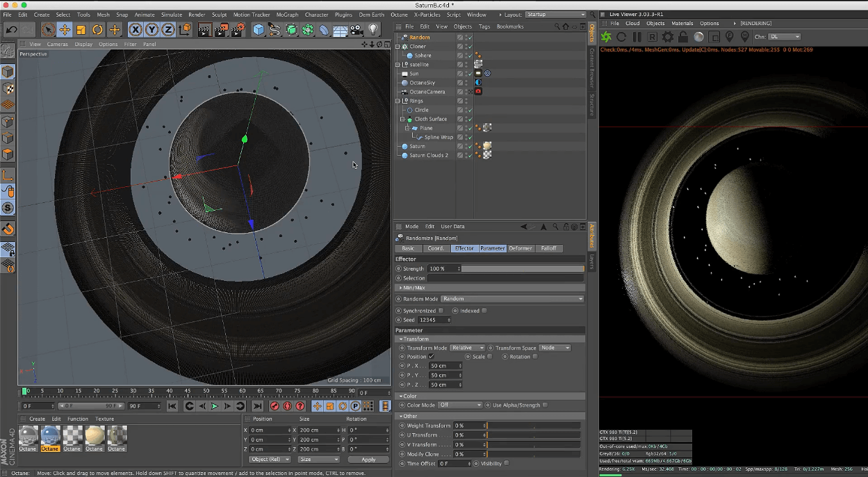
Task: Toggle the Position checkbox in Transform
Action: (432, 357)
